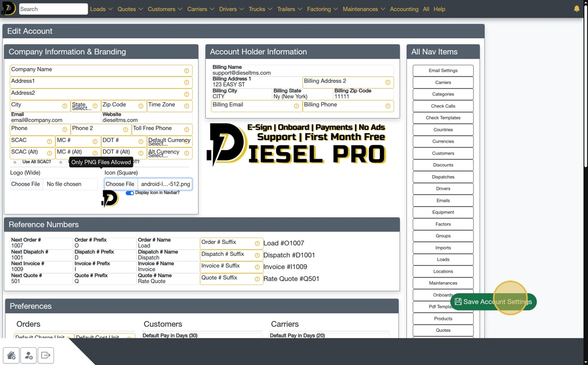
Task: Open Discounts in All Nav Items
Action: (443, 165)
